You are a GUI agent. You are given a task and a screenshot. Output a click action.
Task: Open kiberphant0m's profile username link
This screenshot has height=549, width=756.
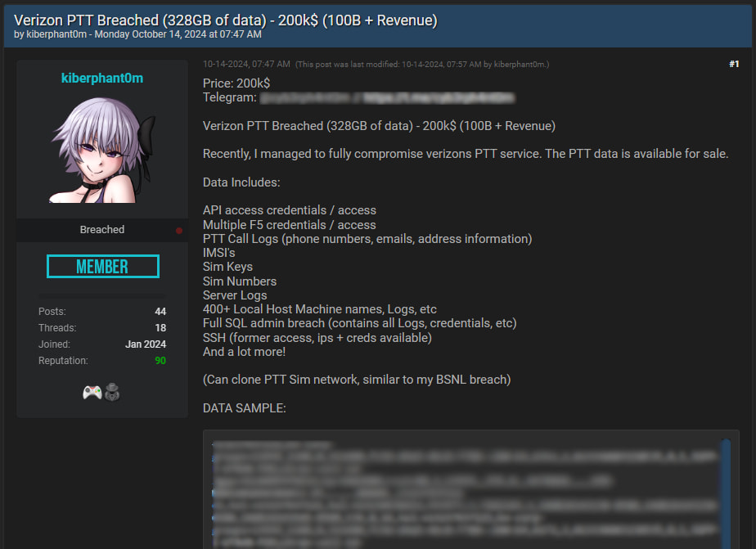pos(102,78)
